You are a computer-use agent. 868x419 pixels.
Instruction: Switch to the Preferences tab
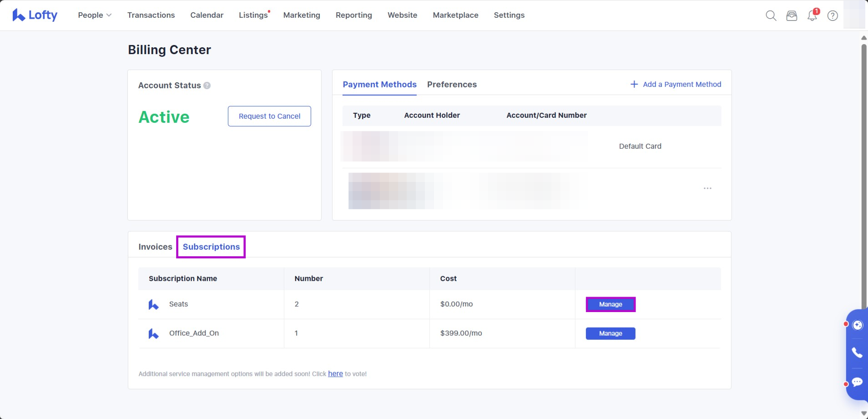pos(452,85)
